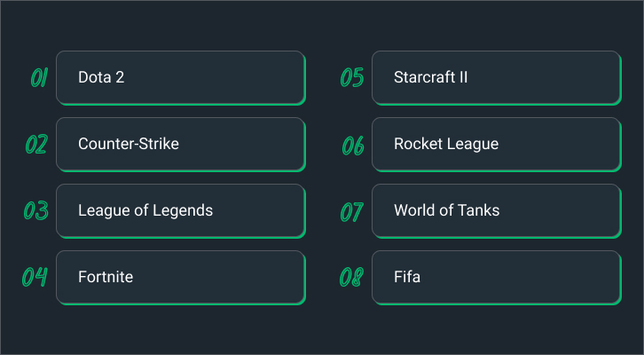This screenshot has width=644, height=355.
Task: Click the green 05 number label
Action: (x=352, y=77)
